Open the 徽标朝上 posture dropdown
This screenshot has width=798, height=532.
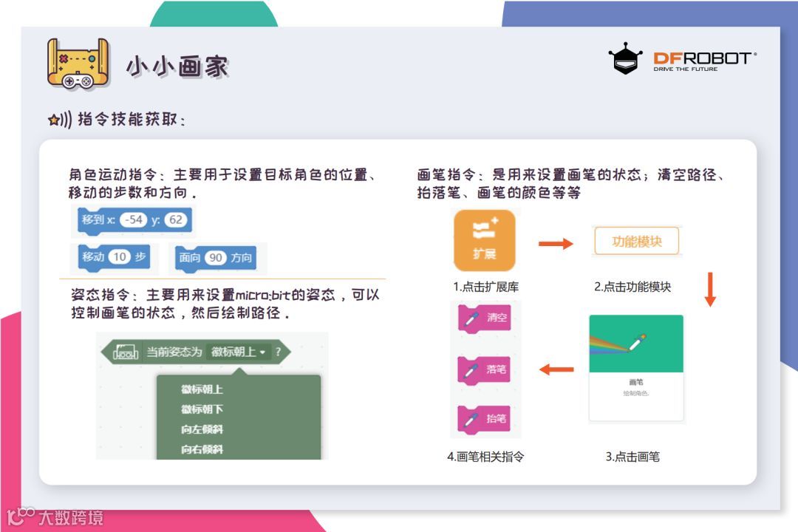pos(238,352)
